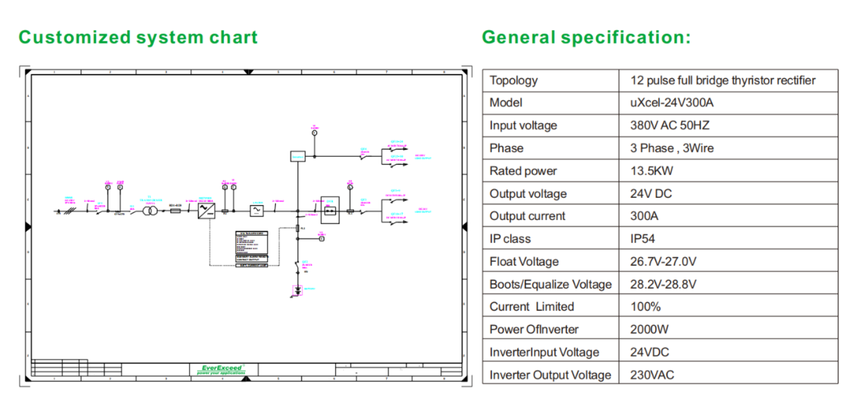This screenshot has width=868, height=407.
Task: Click the Rated power value 13.5KW
Action: pyautogui.click(x=651, y=171)
